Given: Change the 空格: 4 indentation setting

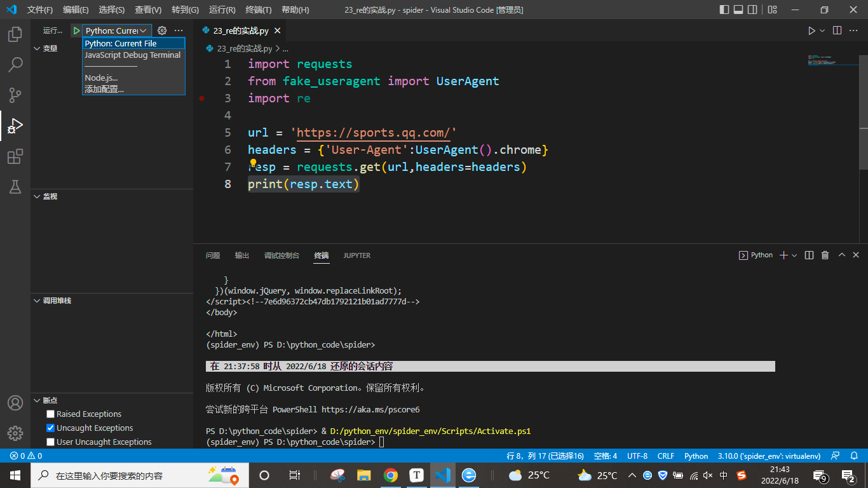Looking at the screenshot, I should (x=606, y=456).
